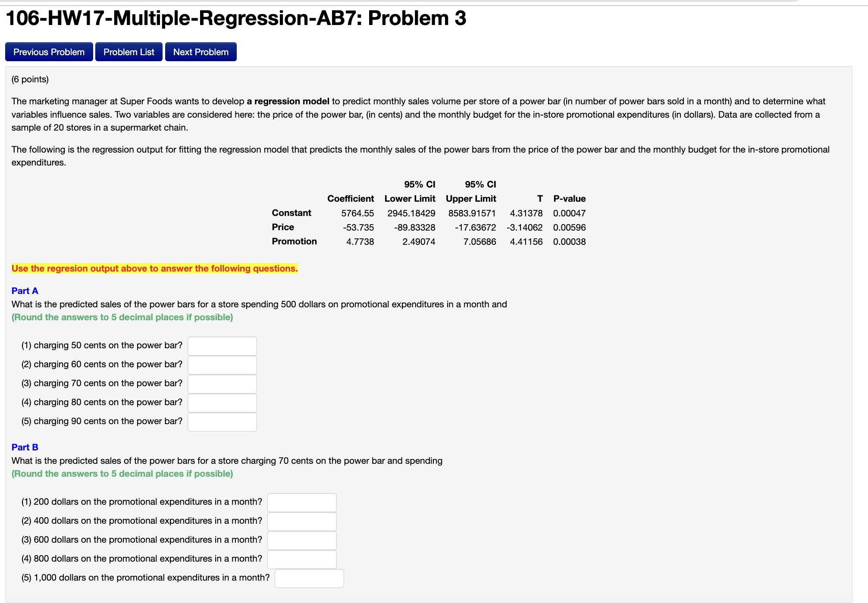
Task: Click Part B 200 dollars answer box
Action: [302, 503]
